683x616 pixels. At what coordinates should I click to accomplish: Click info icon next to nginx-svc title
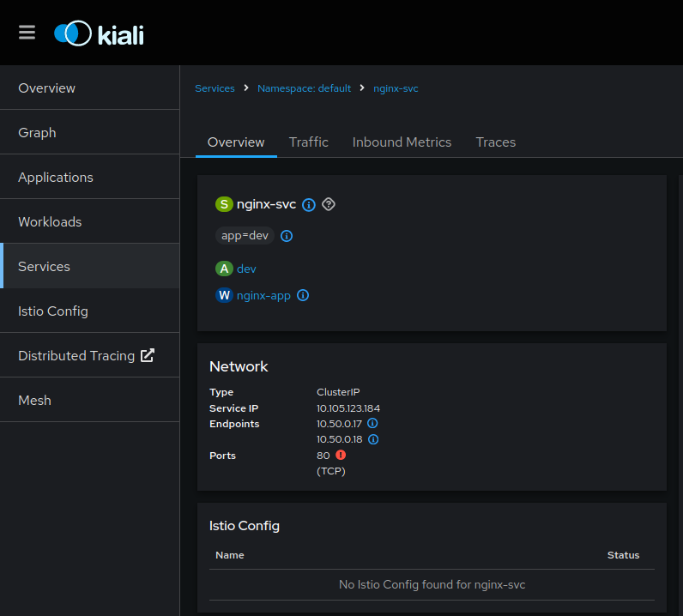309,205
